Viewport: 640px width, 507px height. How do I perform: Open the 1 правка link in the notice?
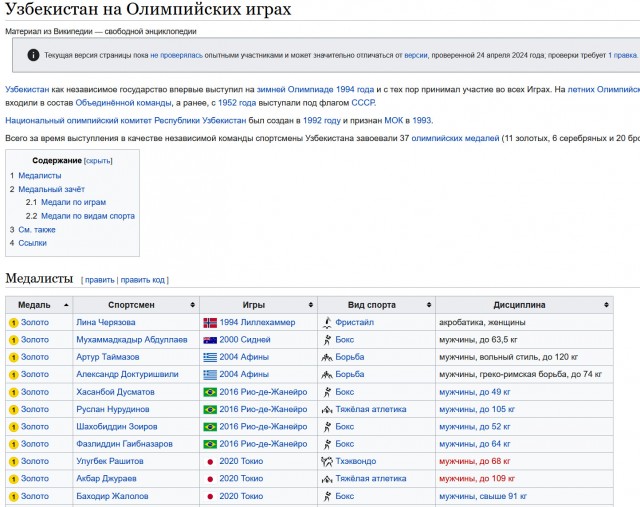coord(622,55)
